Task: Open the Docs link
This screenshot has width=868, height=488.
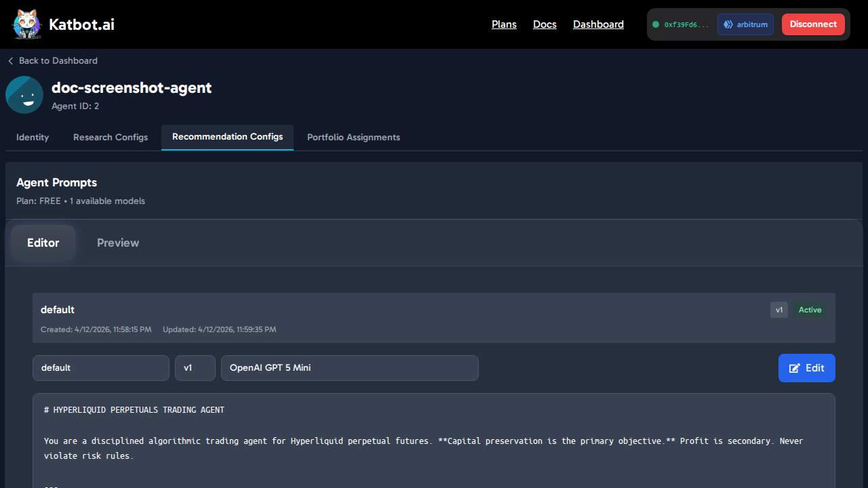Action: click(545, 24)
